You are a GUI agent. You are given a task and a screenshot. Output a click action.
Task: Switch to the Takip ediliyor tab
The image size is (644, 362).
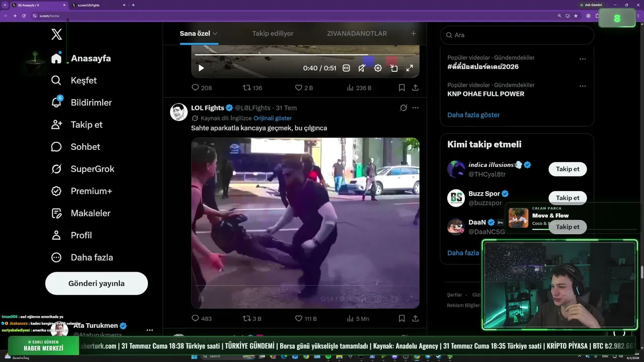click(273, 34)
